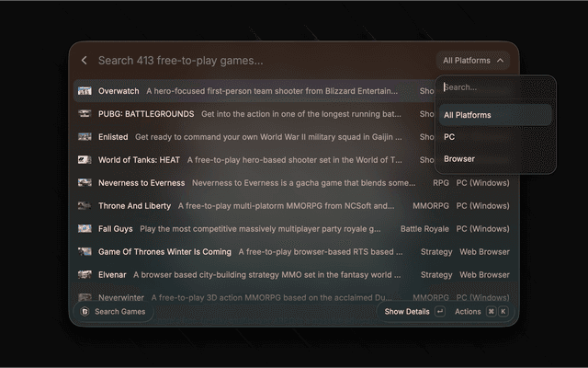Select the Fall Guys title

(116, 228)
